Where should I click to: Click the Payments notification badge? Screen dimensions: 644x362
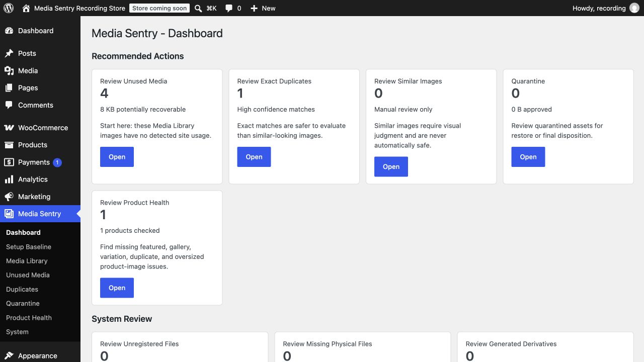tap(57, 162)
